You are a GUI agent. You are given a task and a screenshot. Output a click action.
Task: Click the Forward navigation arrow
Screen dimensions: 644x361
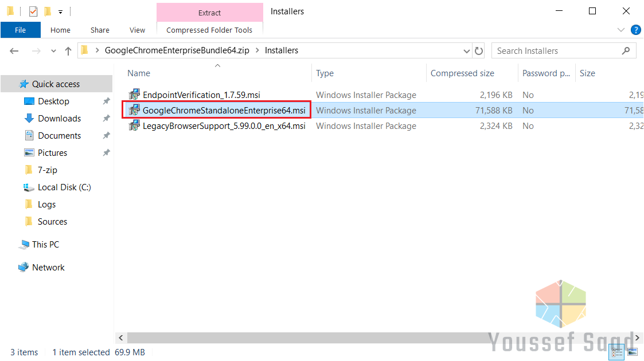pos(36,51)
